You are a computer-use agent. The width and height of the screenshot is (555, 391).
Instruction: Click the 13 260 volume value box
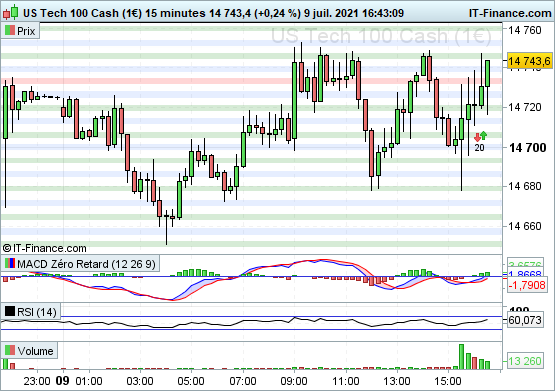525,361
